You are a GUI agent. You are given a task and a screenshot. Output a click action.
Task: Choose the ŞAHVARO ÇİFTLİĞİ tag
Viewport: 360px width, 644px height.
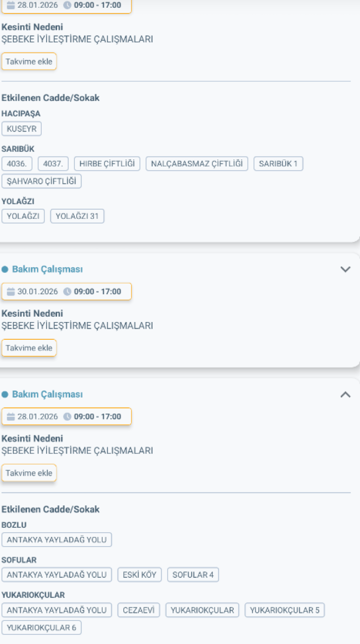[41, 181]
